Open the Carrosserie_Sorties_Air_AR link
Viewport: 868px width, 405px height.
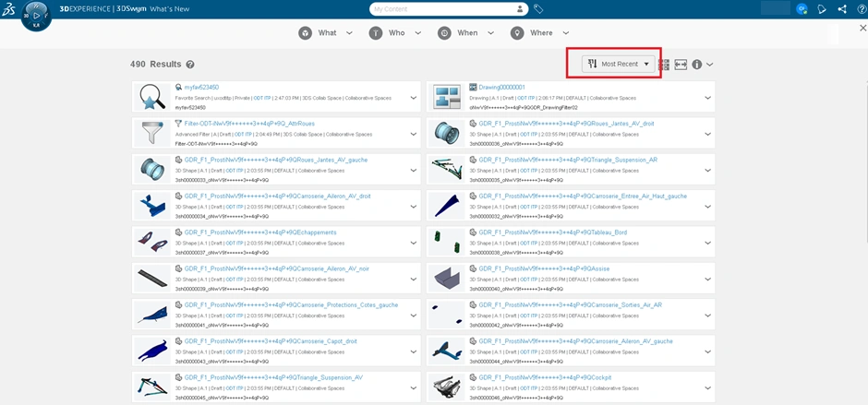pyautogui.click(x=571, y=304)
